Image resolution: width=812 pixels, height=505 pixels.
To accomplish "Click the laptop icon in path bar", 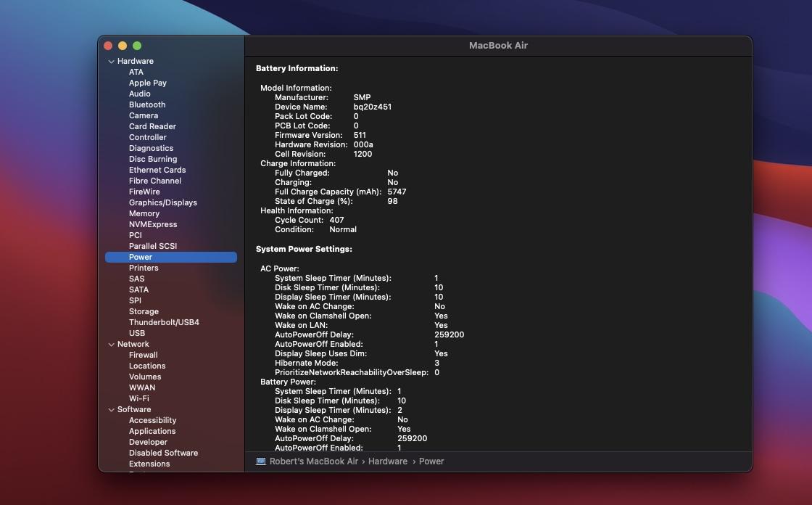I will tap(261, 461).
